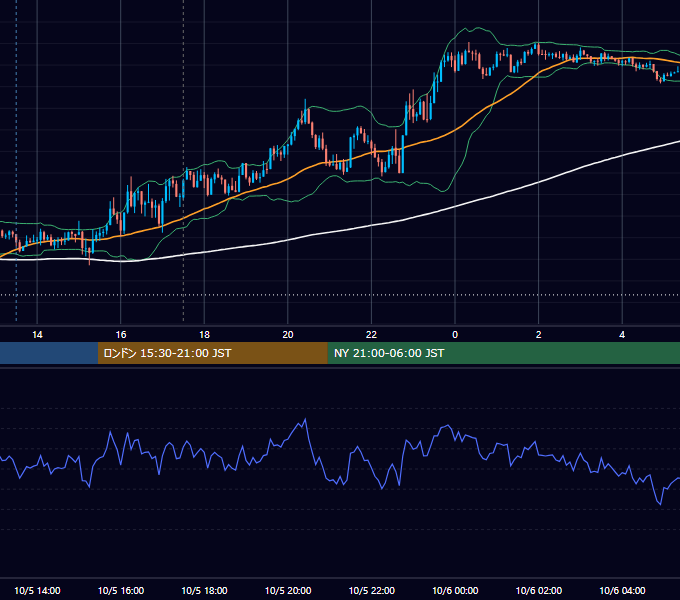Click the 2 hour axis label

click(538, 335)
